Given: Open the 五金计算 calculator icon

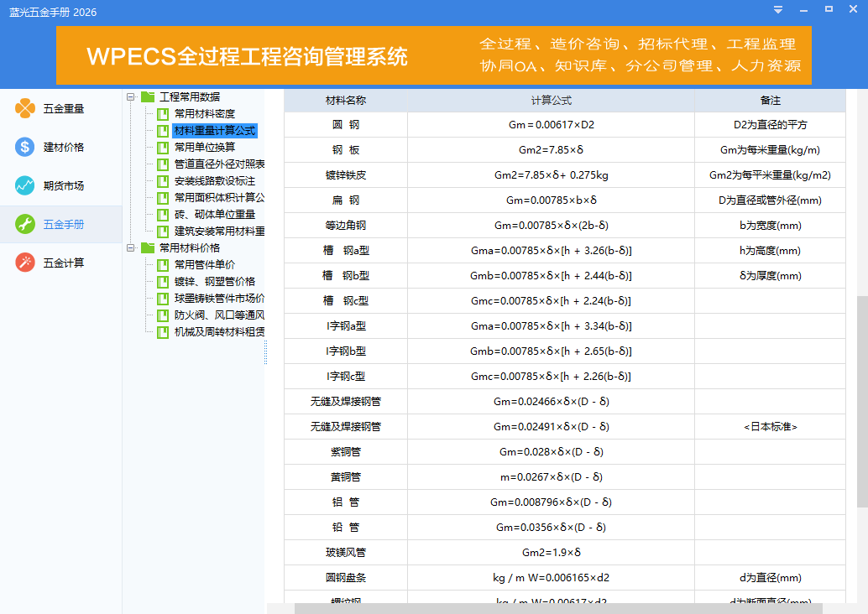Looking at the screenshot, I should point(24,263).
